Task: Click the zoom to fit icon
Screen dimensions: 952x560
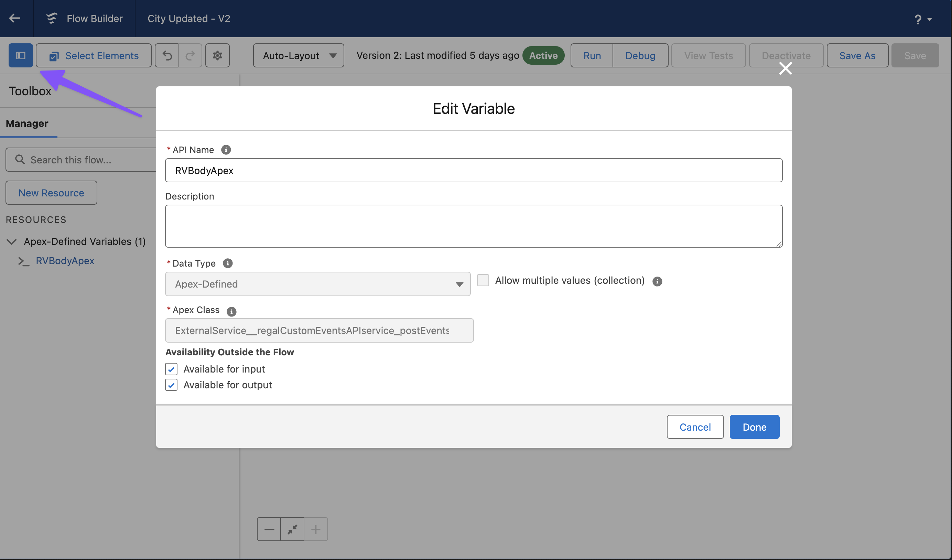Action: tap(292, 529)
